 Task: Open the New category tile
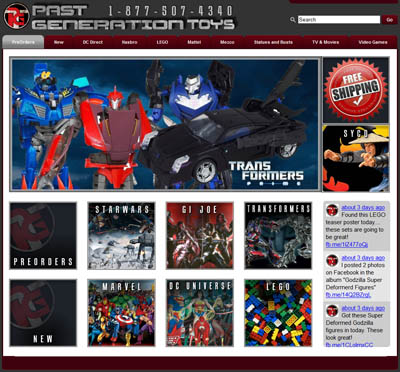click(43, 313)
